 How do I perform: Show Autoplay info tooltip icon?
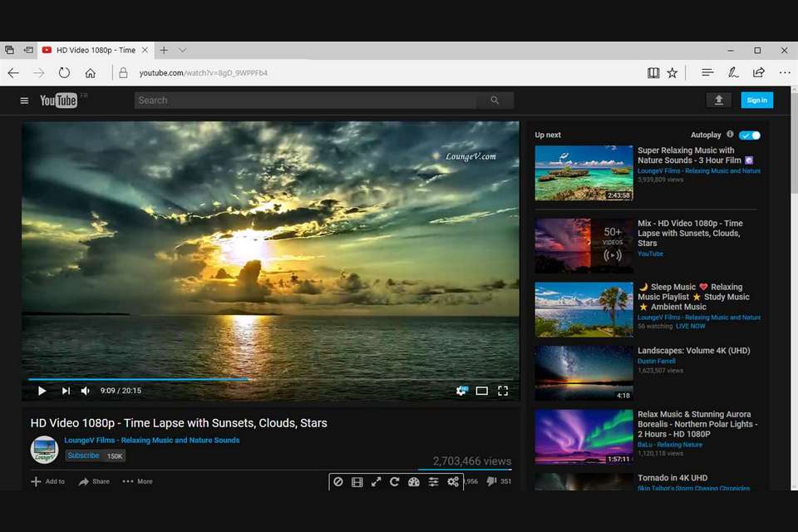point(730,134)
